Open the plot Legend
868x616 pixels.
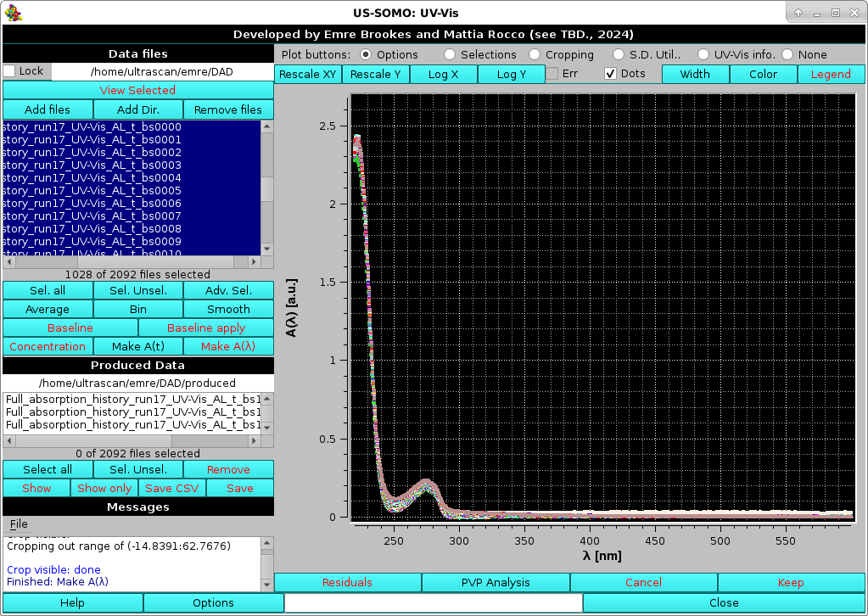click(x=830, y=74)
